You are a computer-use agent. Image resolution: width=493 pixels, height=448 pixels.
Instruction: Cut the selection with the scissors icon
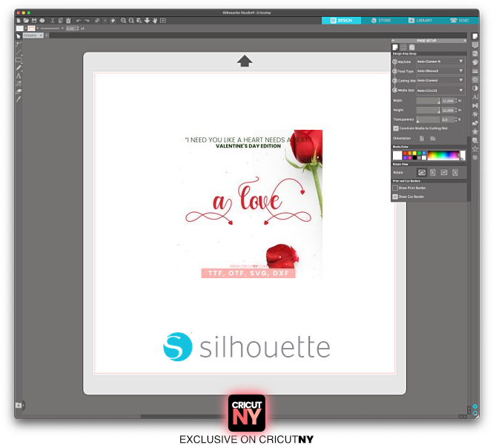pyautogui.click(x=53, y=21)
